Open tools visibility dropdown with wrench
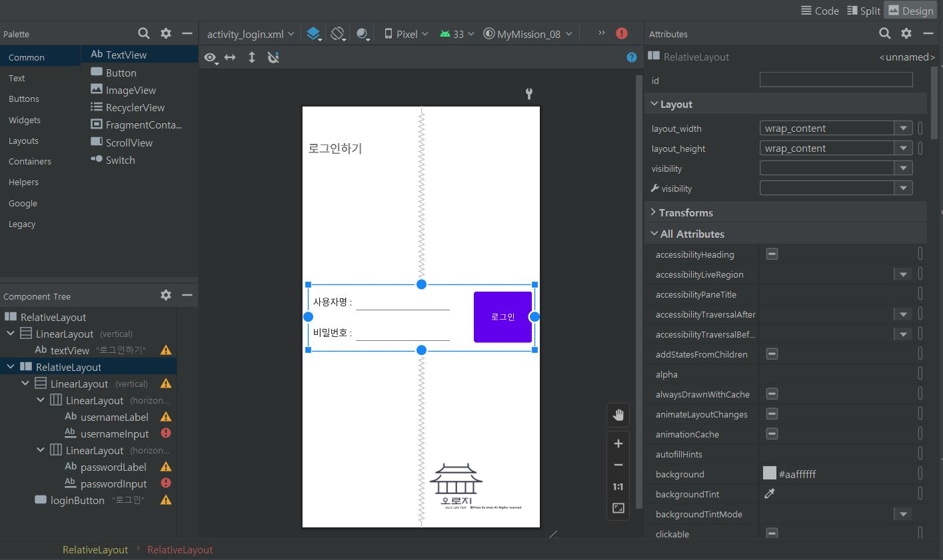 click(x=904, y=188)
